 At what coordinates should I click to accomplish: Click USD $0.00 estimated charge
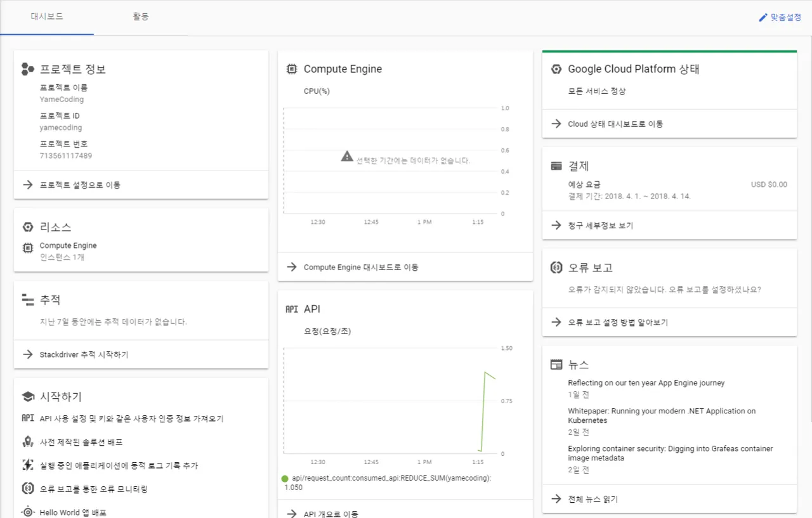pyautogui.click(x=769, y=185)
